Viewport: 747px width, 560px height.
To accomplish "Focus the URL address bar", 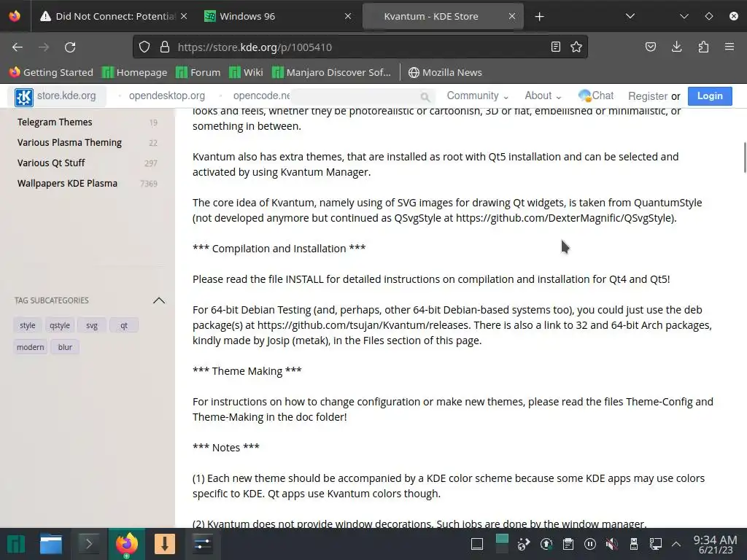I will [360, 47].
